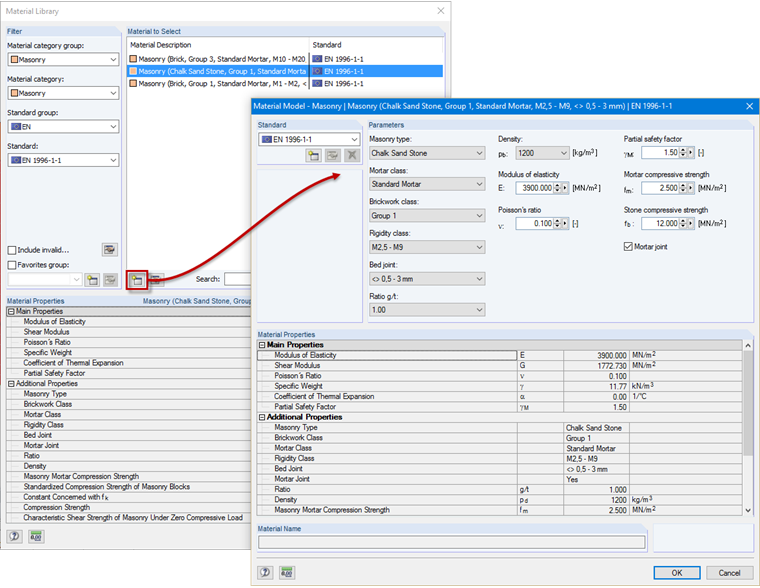Open the Bed joint dropdown
760x588 pixels.
[427, 279]
